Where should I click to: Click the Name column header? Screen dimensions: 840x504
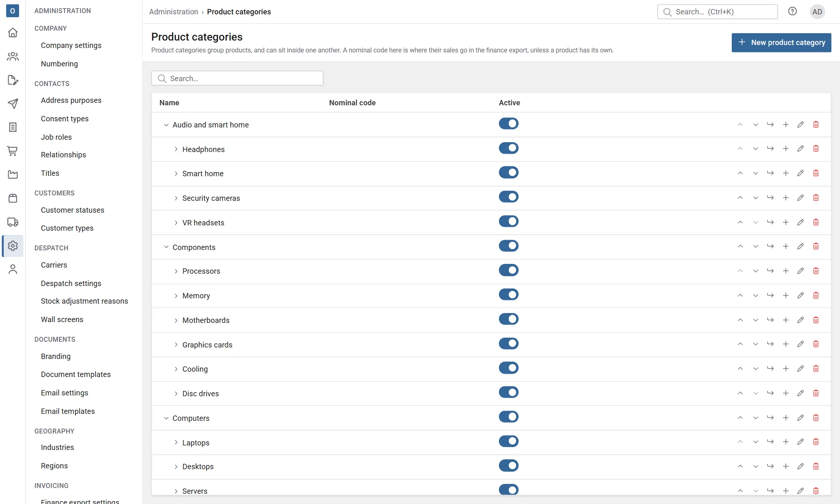click(169, 103)
